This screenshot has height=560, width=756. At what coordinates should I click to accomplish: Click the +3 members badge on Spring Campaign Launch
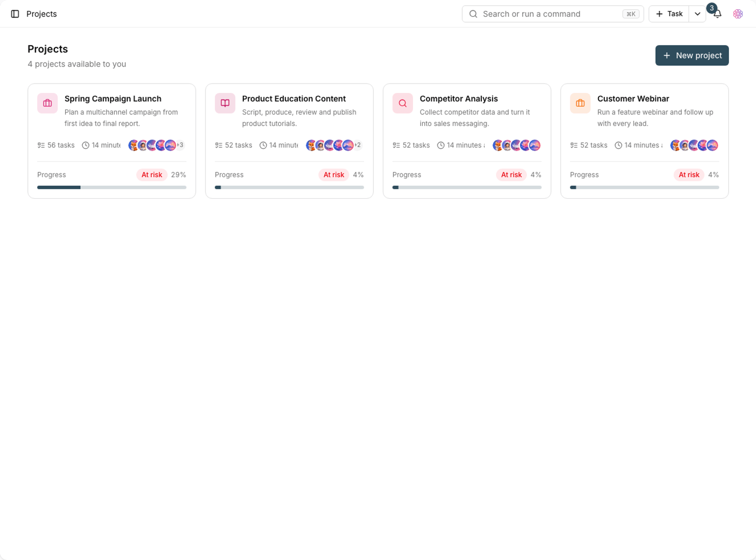click(180, 145)
